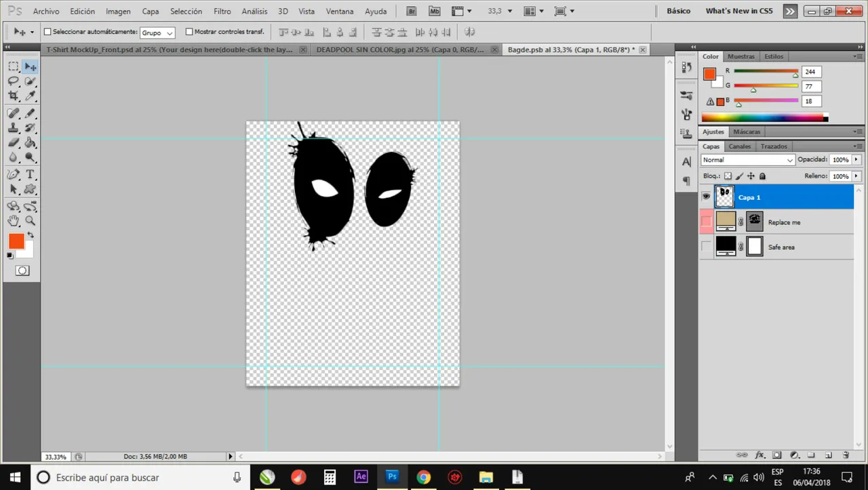Delete the selected layer
Viewport: 868px width, 490px height.
point(846,455)
